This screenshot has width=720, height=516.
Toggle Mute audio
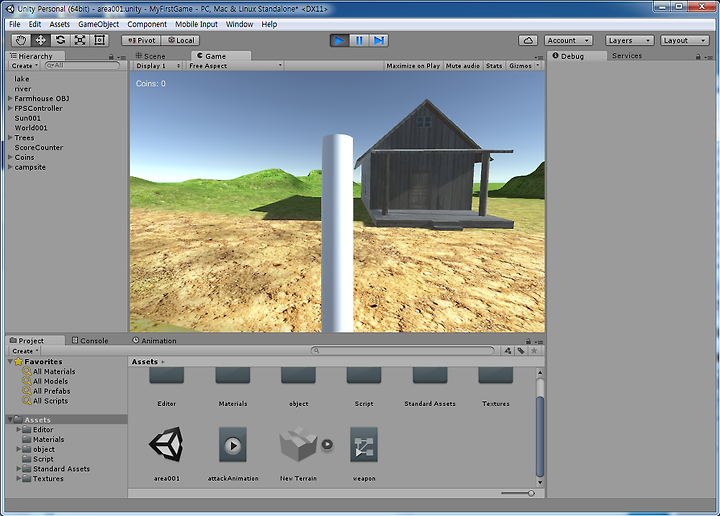[x=462, y=66]
